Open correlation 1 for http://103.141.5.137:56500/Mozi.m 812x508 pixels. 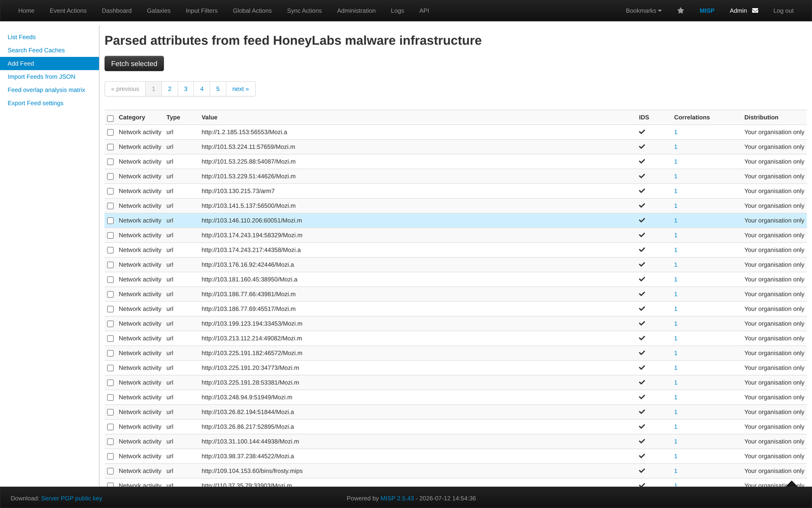pyautogui.click(x=675, y=206)
